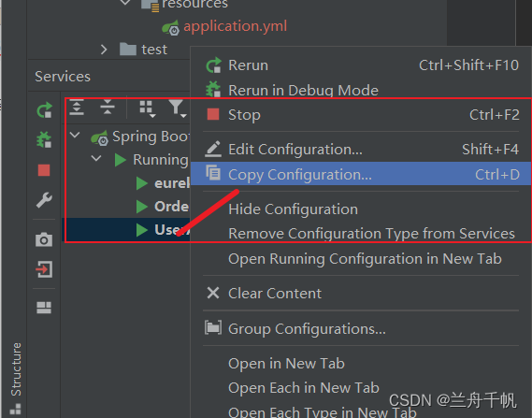Open the wrench settings icon in sidebar
The height and width of the screenshot is (418, 532).
pos(44,200)
